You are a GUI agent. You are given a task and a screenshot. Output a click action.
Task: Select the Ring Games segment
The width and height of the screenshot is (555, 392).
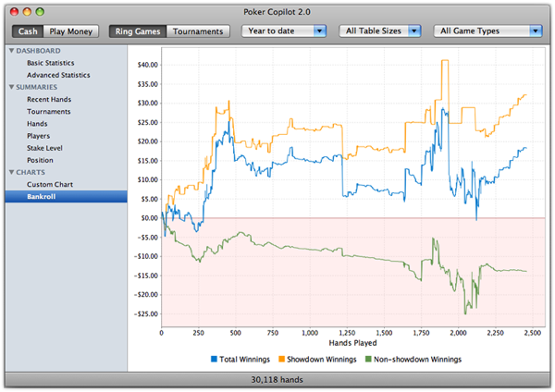tap(138, 31)
